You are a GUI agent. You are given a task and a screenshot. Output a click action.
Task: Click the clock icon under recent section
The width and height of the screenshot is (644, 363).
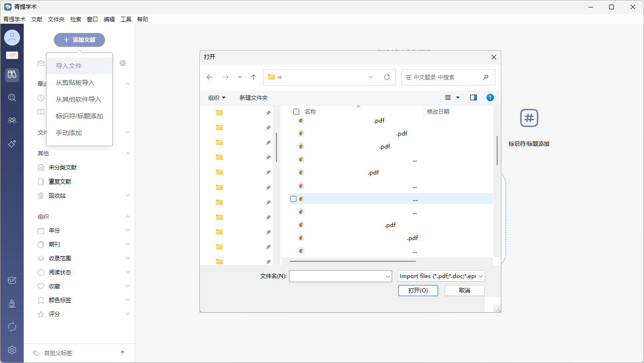(41, 98)
